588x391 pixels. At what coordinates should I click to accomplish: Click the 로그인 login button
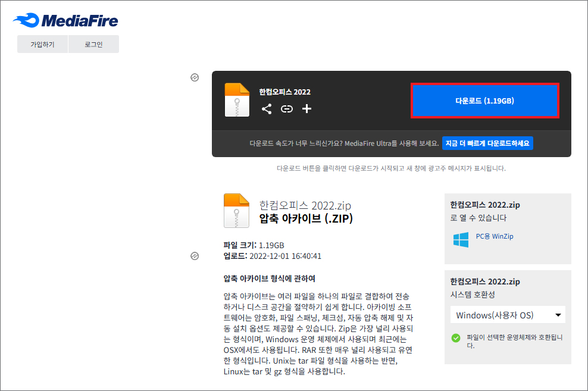(x=94, y=44)
